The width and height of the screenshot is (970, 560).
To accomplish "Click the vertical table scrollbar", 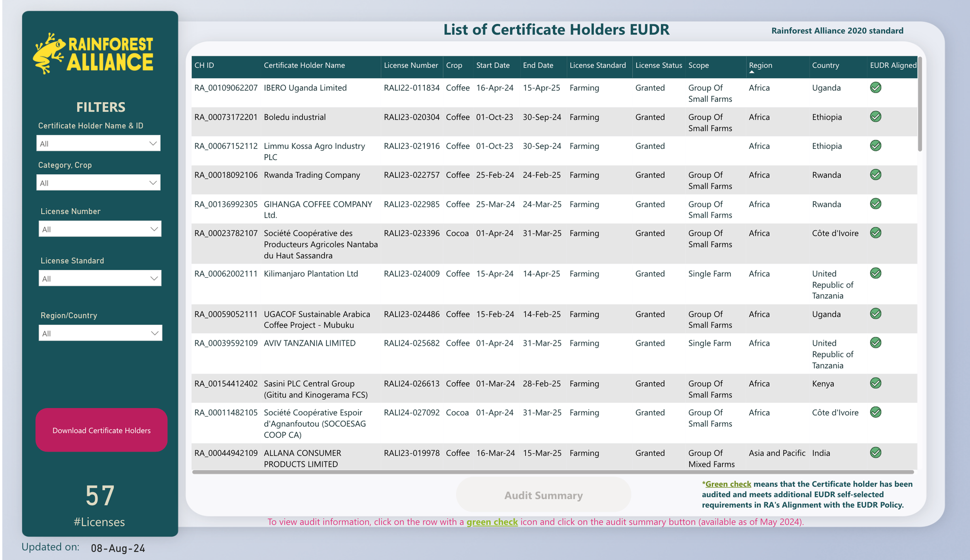I will coord(920,104).
